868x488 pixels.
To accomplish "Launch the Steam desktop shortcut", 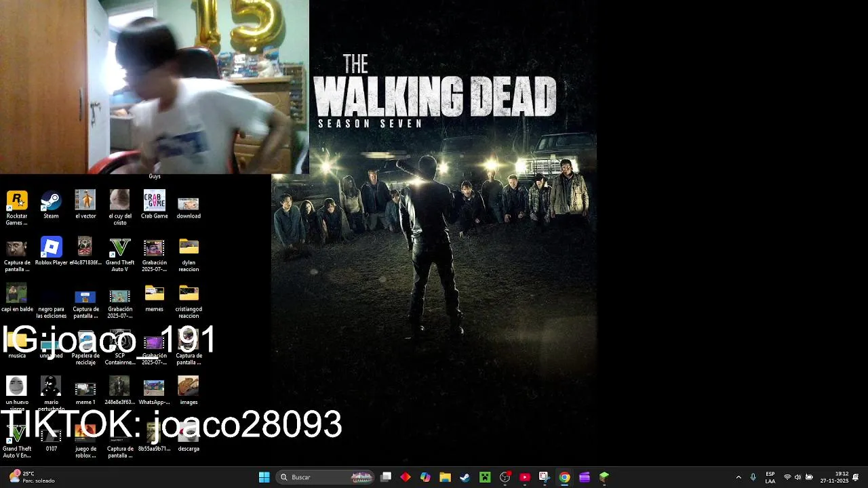I will (51, 205).
